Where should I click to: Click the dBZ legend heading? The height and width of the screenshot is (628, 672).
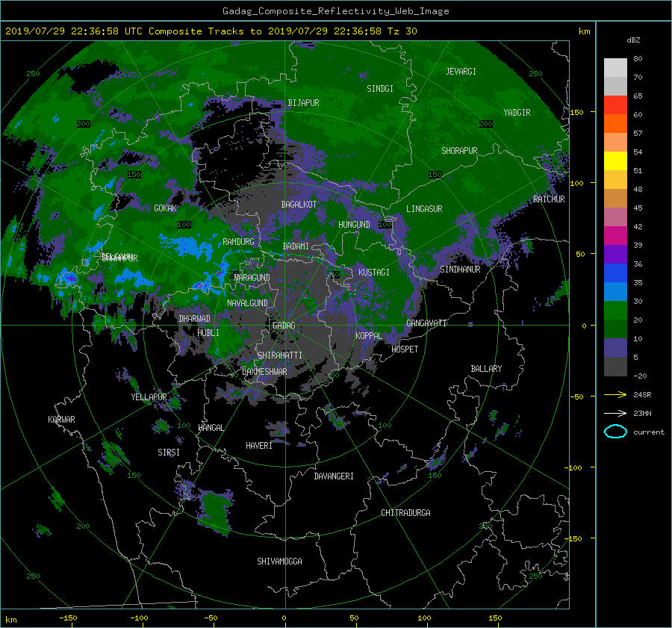(x=633, y=40)
